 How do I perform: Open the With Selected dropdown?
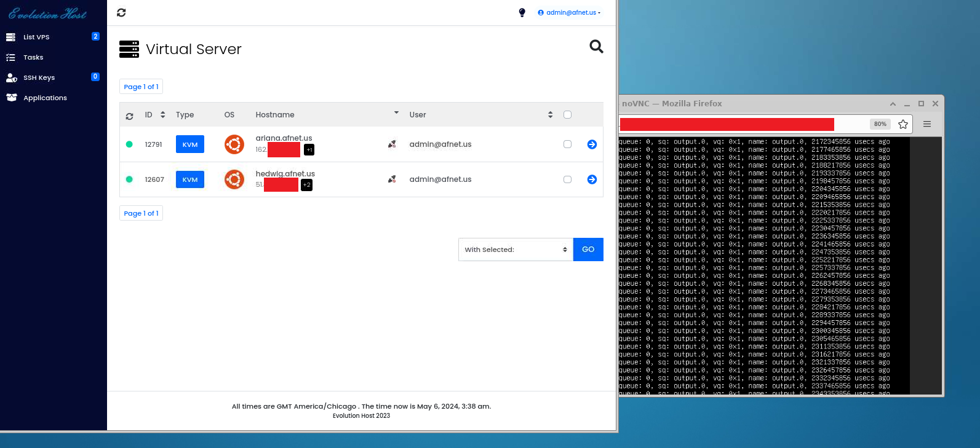point(516,250)
